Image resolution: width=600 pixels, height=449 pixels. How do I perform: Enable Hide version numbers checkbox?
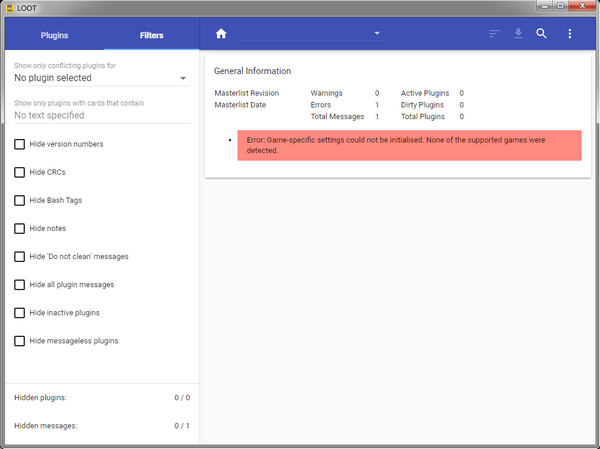(x=20, y=144)
